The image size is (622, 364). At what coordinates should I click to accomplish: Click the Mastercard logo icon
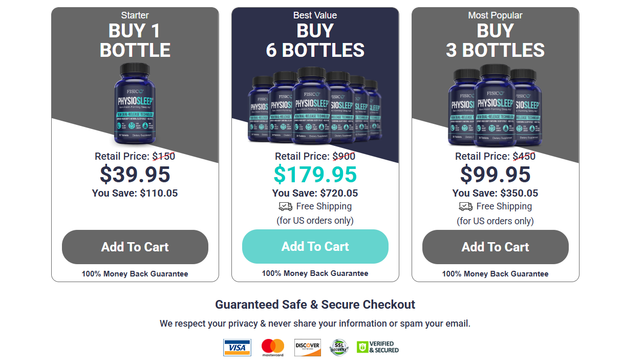(272, 348)
